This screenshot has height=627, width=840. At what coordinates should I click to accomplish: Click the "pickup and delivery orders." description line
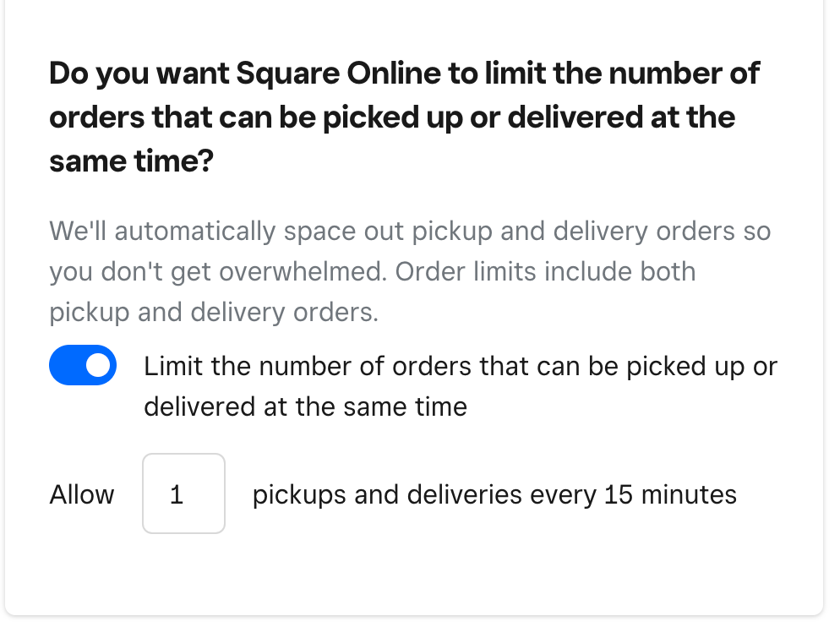point(213,313)
